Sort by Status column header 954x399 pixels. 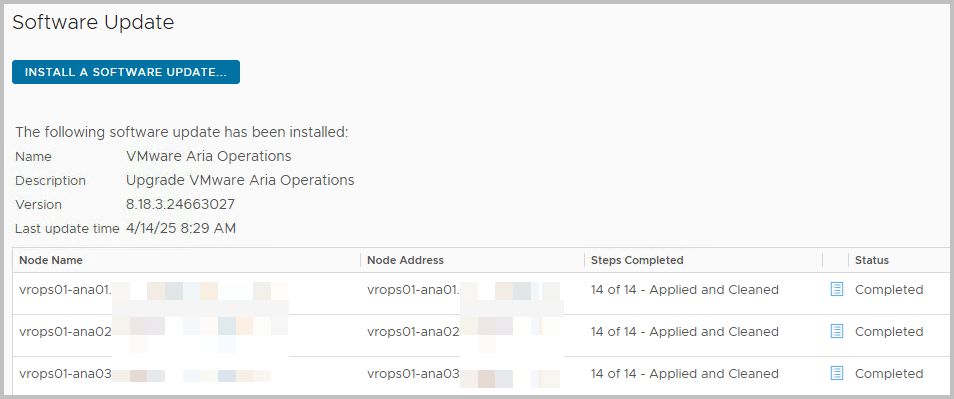[x=872, y=260]
